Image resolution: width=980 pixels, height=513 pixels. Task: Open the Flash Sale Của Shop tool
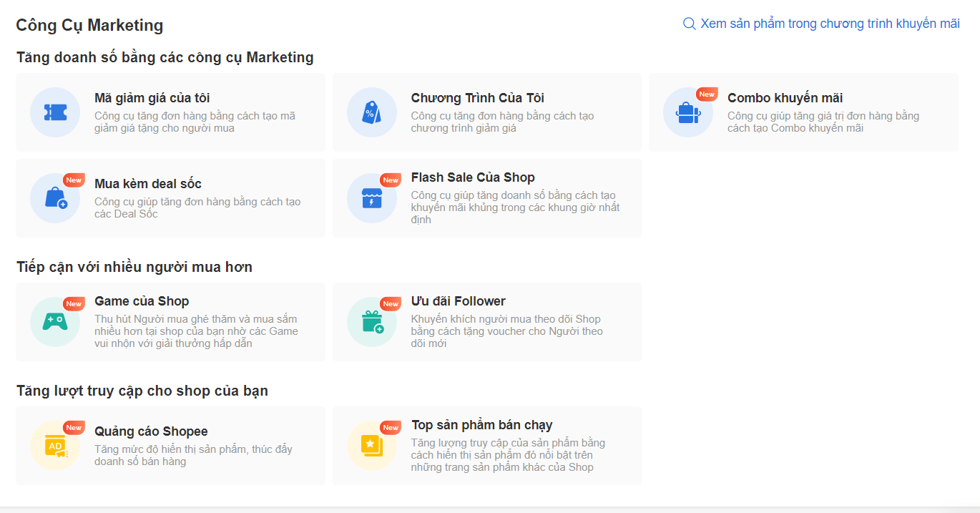point(486,198)
